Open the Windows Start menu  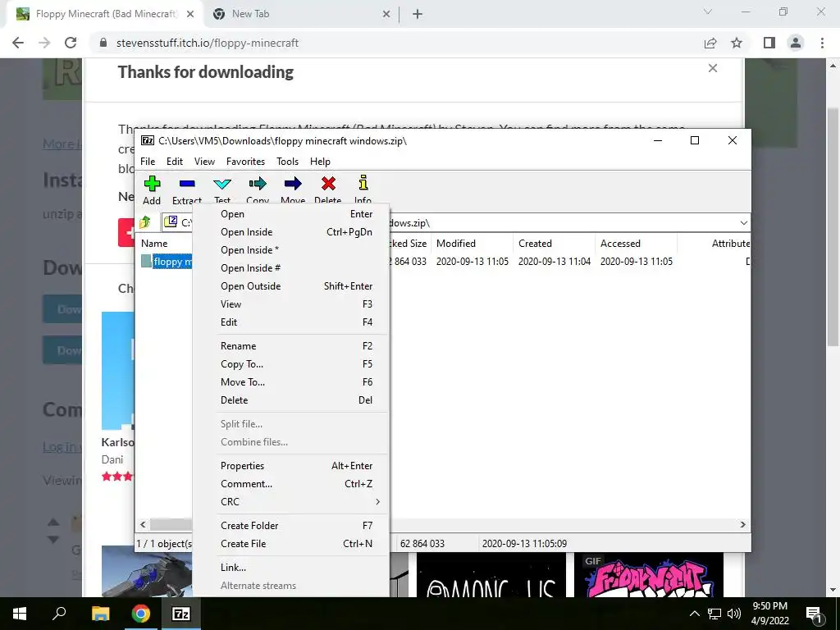point(20,614)
